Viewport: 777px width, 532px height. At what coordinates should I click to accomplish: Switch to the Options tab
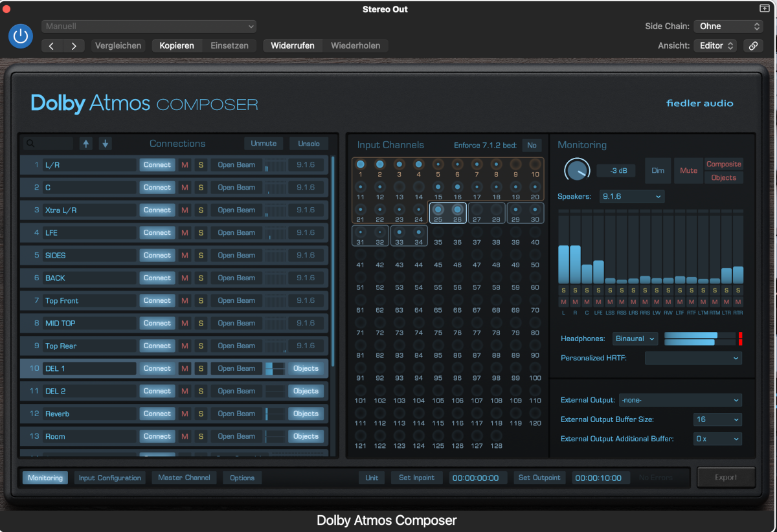(242, 478)
